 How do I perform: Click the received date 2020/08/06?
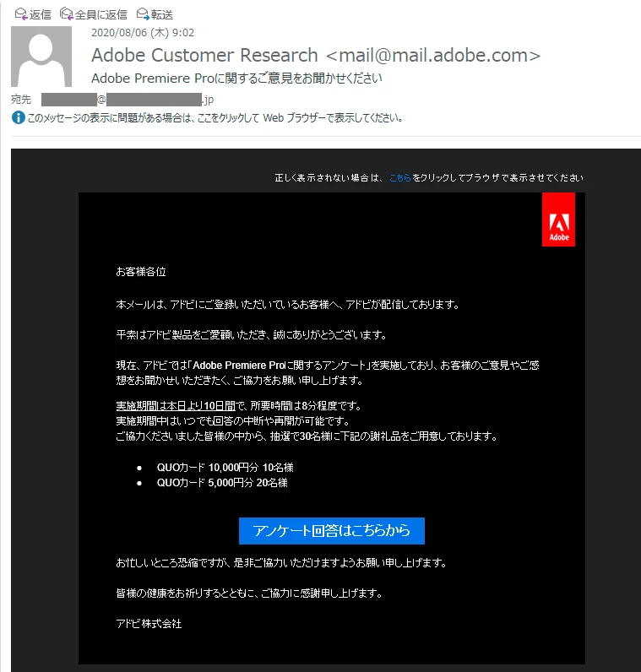(119, 33)
